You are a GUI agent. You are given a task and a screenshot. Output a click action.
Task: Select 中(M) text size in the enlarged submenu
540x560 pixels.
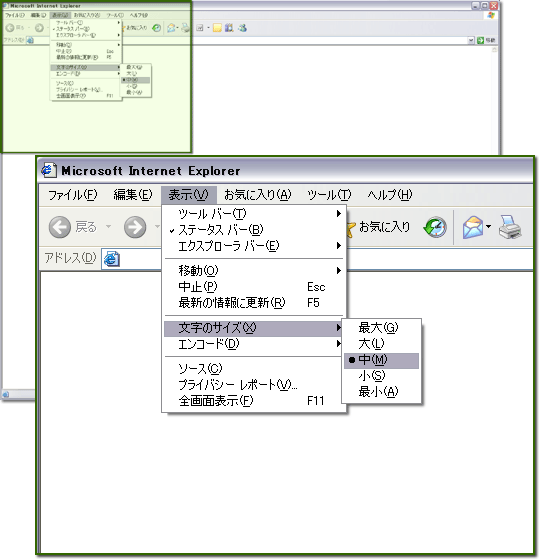pos(381,360)
